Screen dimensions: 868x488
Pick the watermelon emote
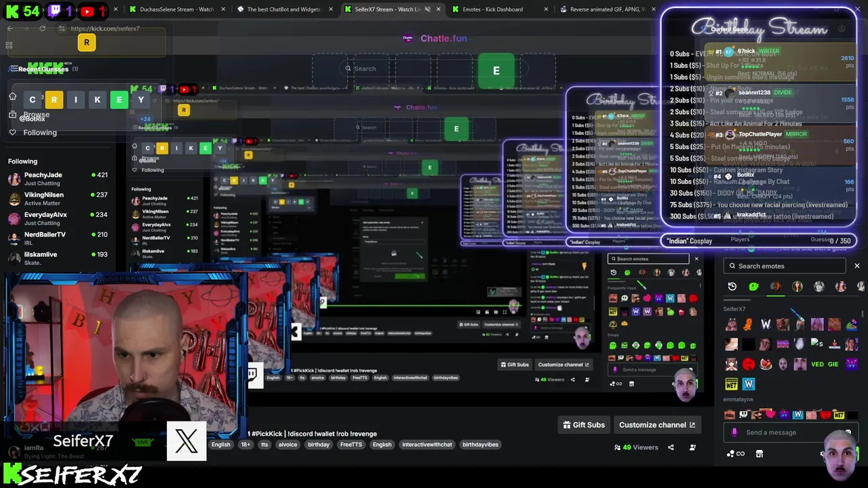[766, 365]
